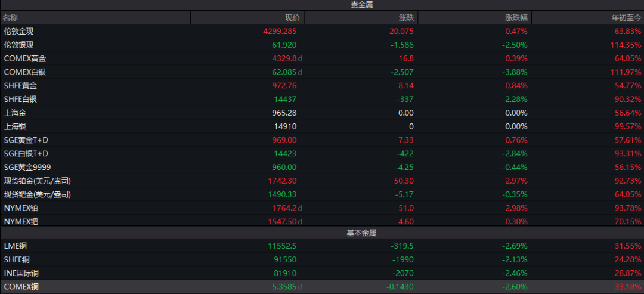Click the 上海金 row name
The height and width of the screenshot is (294, 644).
point(15,113)
